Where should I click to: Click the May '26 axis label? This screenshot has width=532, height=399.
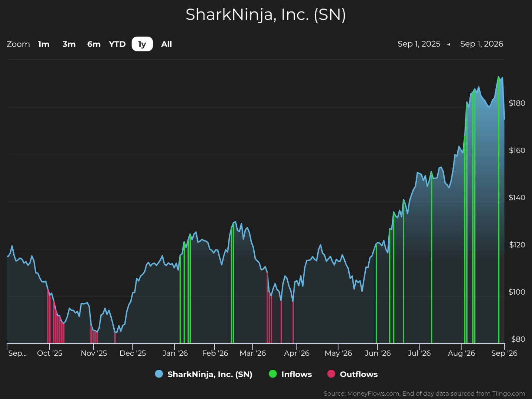click(338, 353)
